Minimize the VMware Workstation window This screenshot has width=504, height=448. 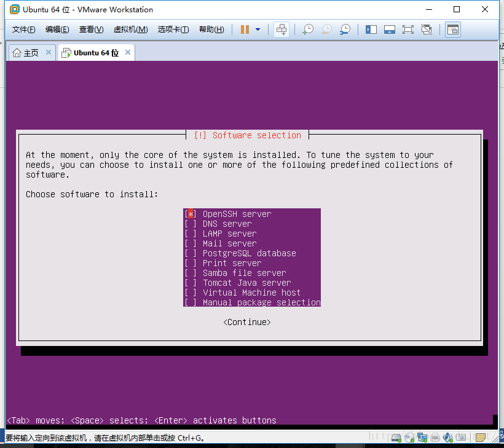429,9
